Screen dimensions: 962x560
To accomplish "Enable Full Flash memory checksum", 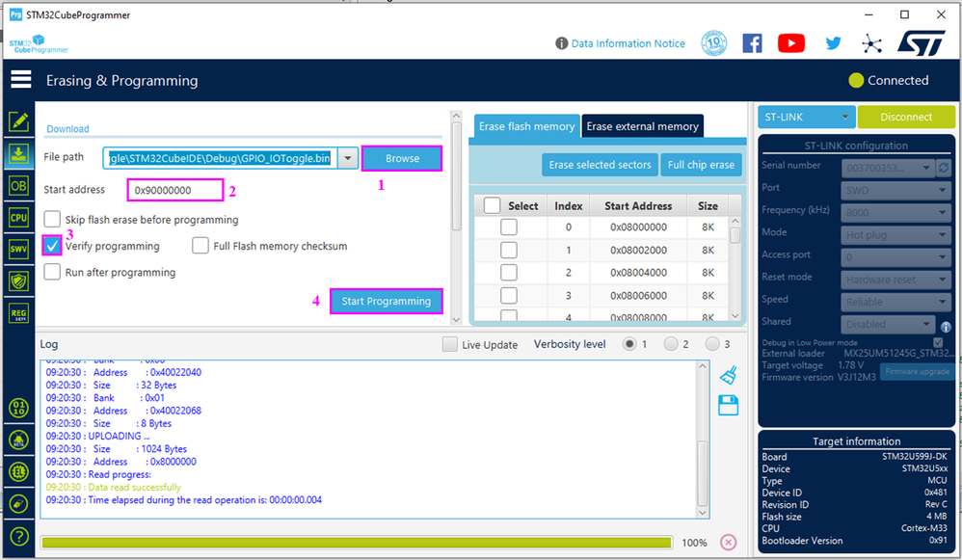I will 200,246.
